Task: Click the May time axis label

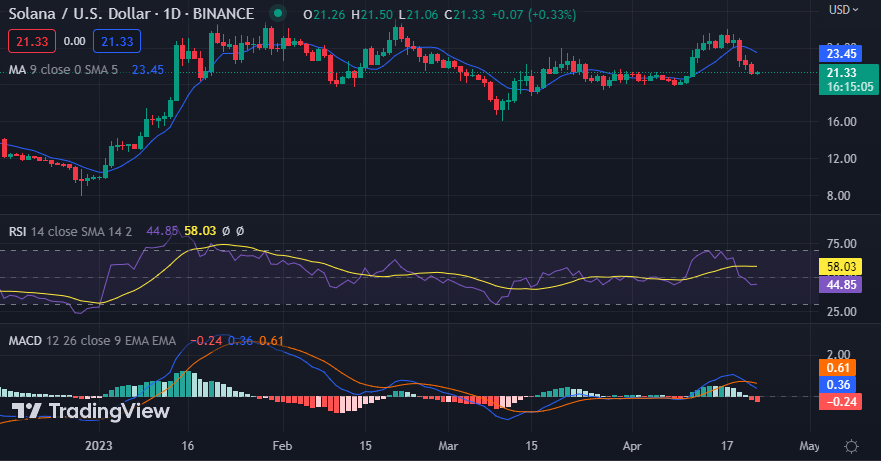Action: [809, 446]
